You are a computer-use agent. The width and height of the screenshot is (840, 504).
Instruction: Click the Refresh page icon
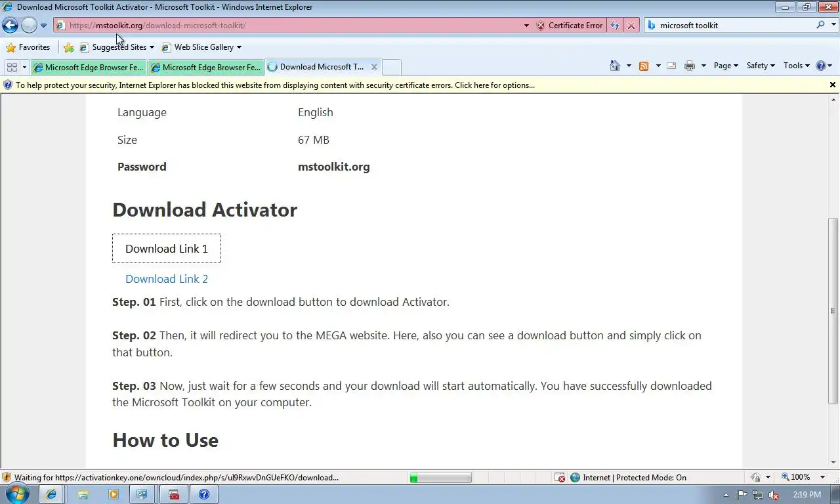[x=615, y=26]
